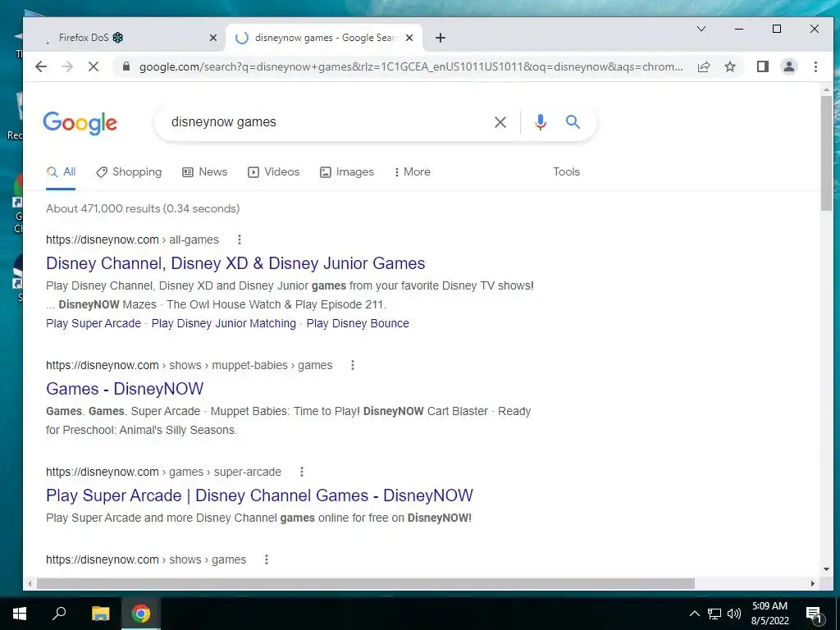
Task: Share this page using the share icon
Action: pos(703,66)
